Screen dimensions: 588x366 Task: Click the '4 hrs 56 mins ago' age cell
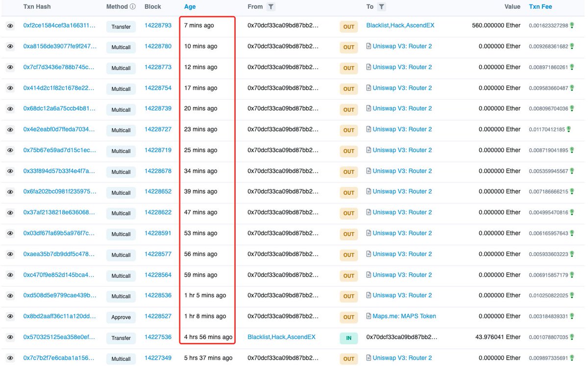click(208, 337)
